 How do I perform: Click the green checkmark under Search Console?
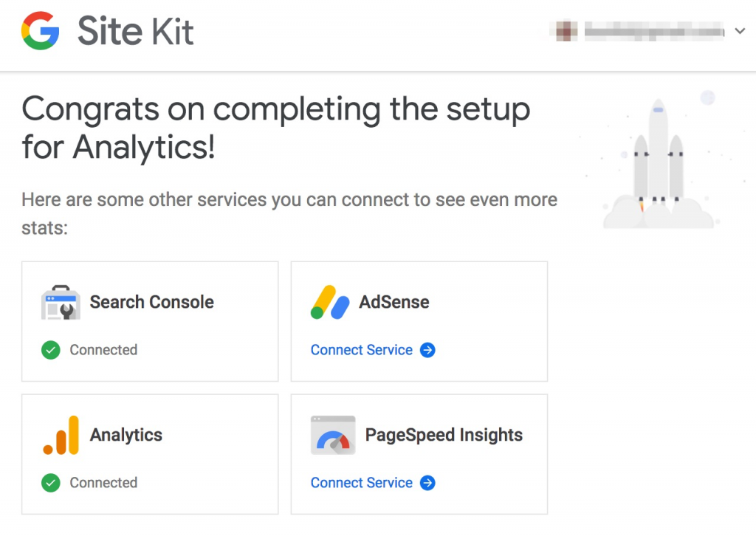[x=51, y=350]
